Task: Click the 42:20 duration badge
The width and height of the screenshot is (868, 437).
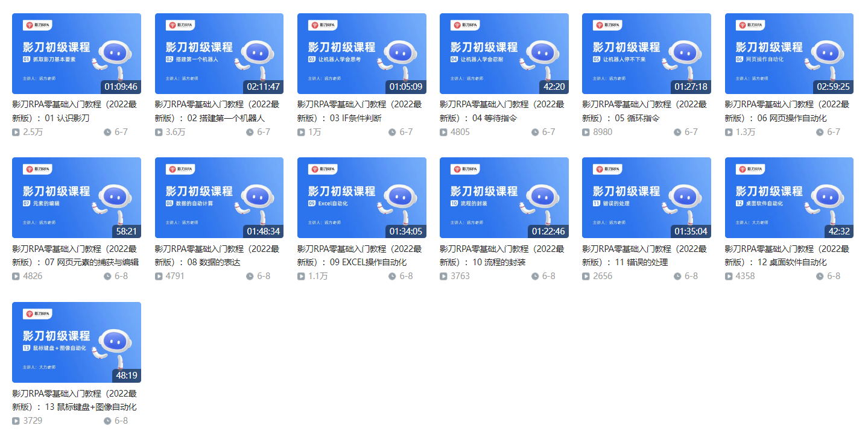Action: 554,87
